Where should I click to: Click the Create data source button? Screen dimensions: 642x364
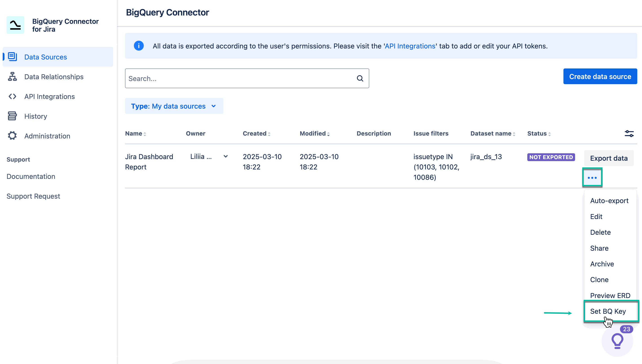(600, 76)
